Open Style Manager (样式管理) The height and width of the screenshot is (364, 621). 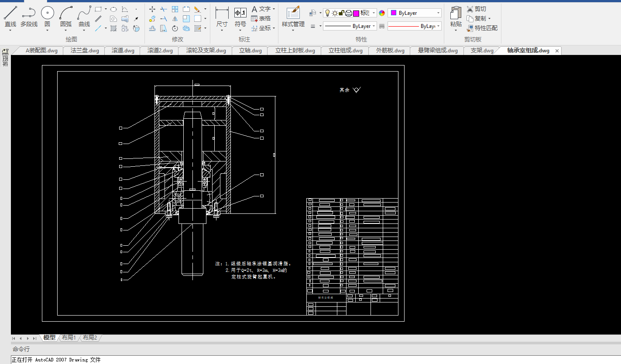pyautogui.click(x=293, y=17)
